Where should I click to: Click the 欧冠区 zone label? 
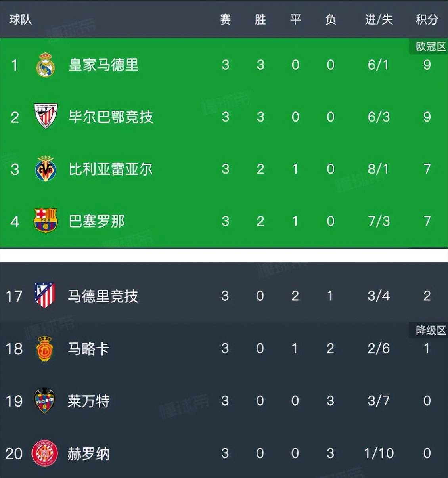(430, 47)
